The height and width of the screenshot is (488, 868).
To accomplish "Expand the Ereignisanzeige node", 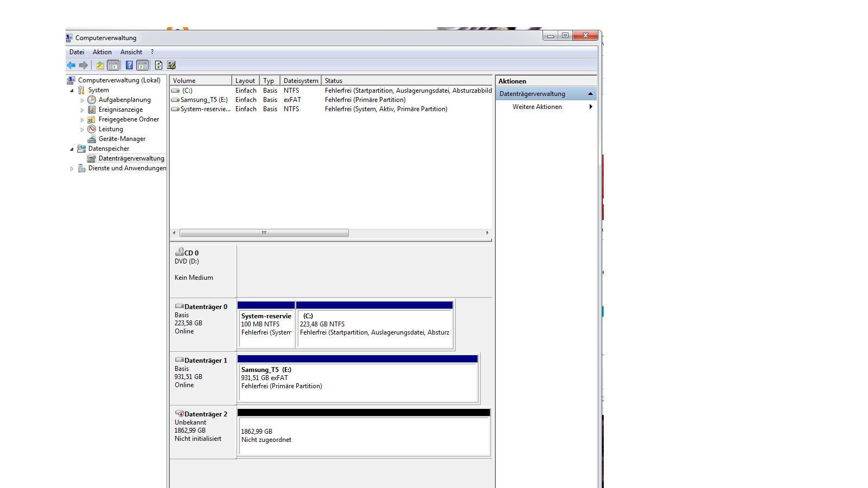I will click(82, 110).
